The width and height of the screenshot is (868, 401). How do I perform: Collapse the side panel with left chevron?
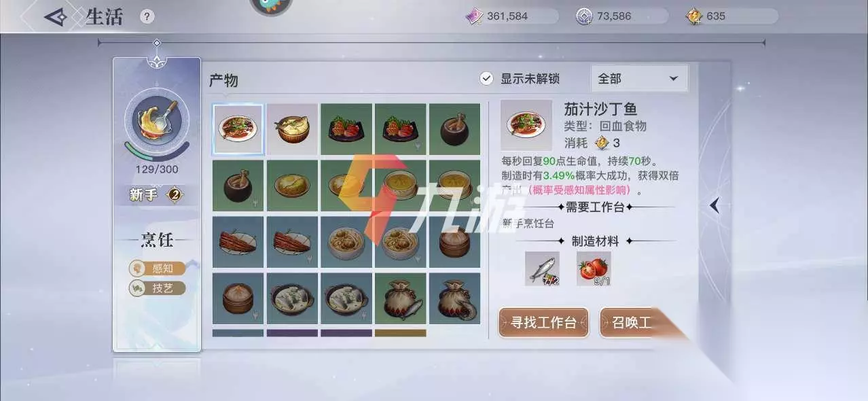(715, 205)
